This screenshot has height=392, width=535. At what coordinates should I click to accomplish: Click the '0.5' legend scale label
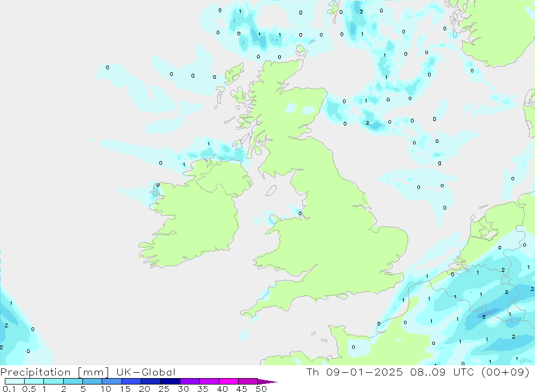(29, 389)
